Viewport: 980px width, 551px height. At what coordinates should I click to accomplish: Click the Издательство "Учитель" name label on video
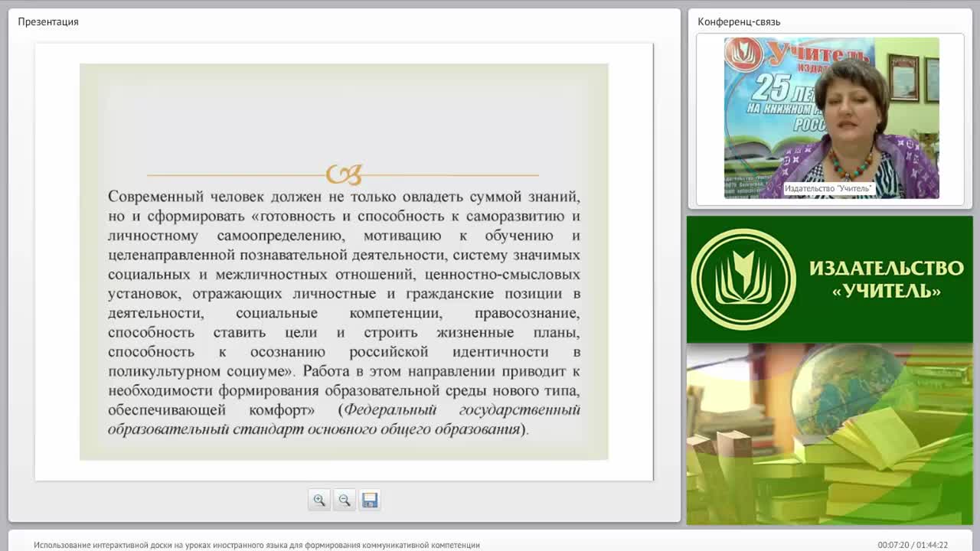coord(828,188)
